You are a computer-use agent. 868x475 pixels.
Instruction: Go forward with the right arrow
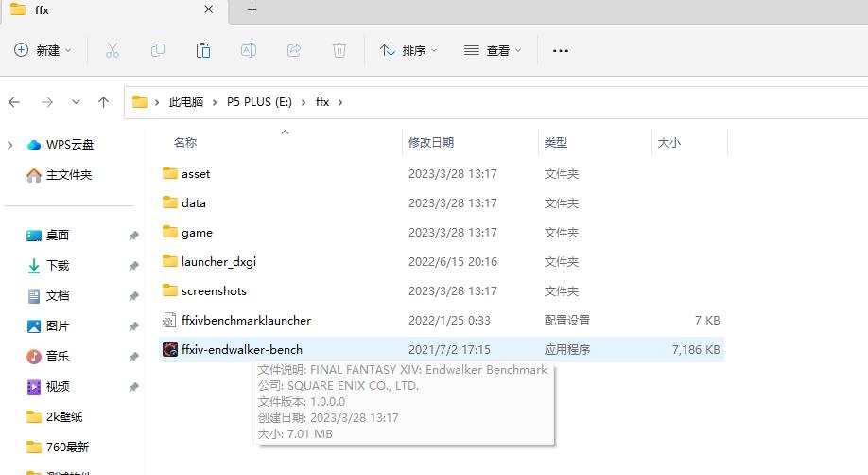[x=47, y=102]
